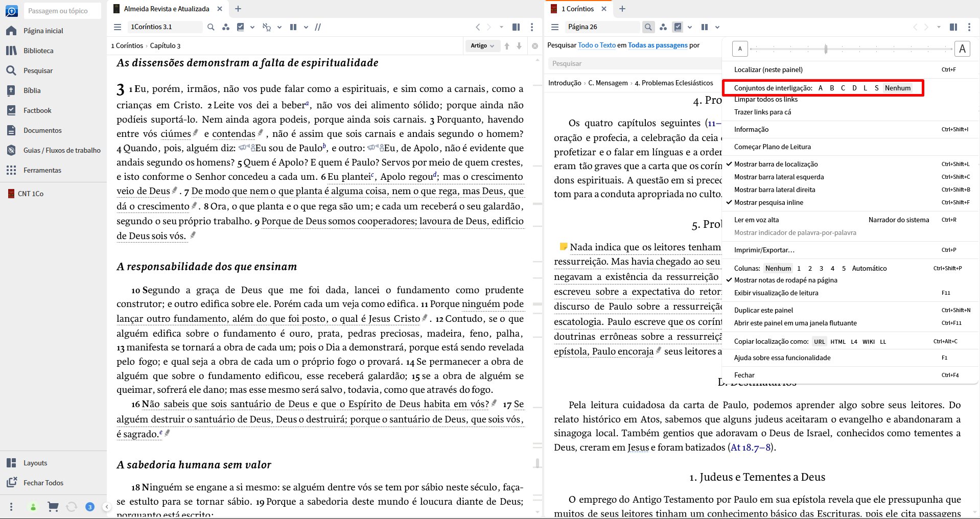This screenshot has height=519, width=980.
Task: Select link set A
Action: [821, 88]
